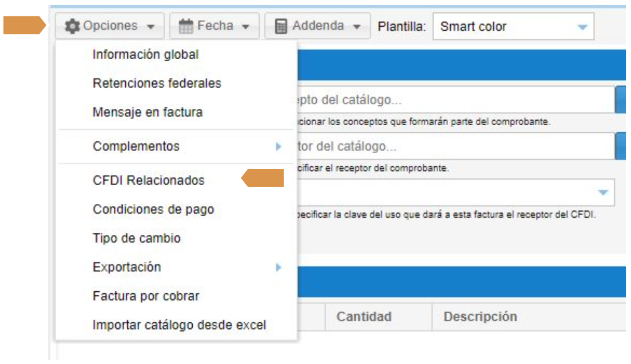This screenshot has width=631, height=364.
Task: Click the gear icon on Opciones
Action: 72,26
